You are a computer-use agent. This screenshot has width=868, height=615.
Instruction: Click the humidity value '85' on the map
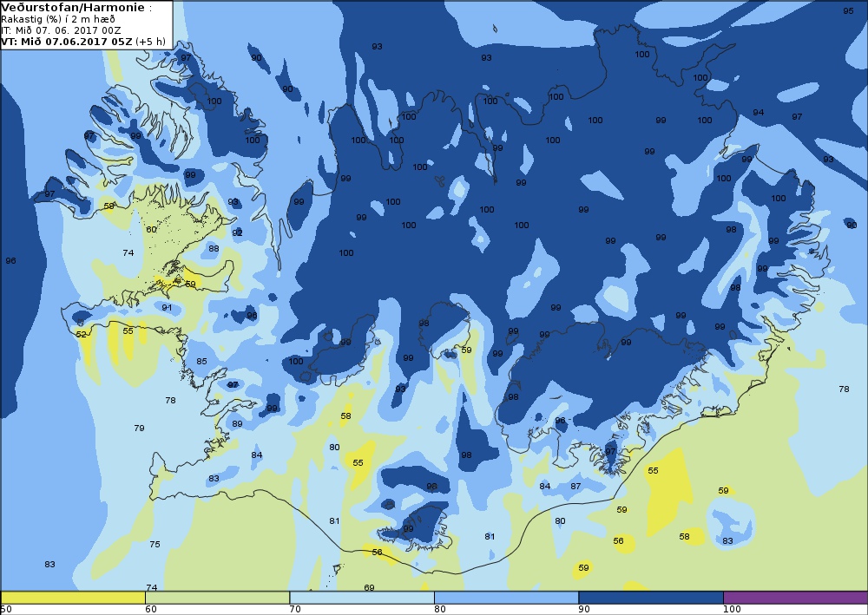pos(201,361)
